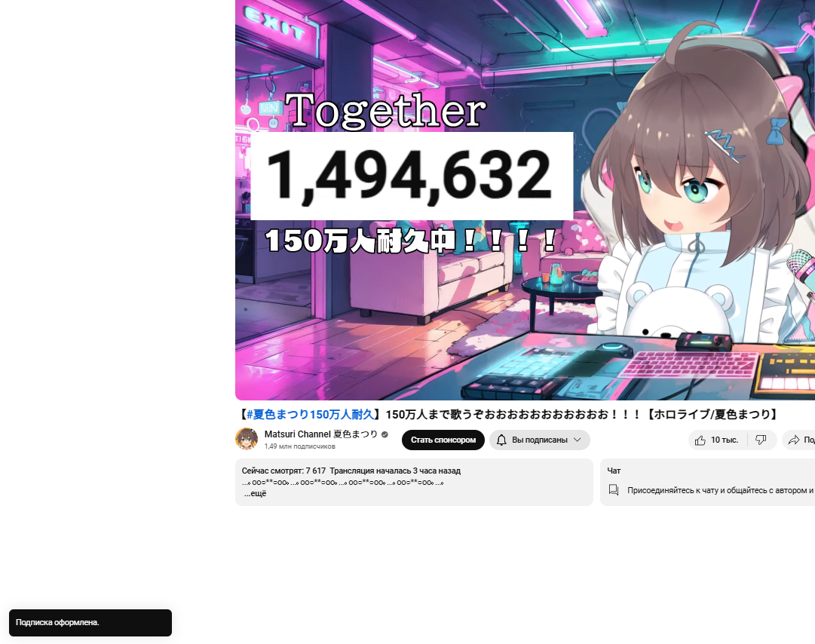The width and height of the screenshot is (815, 644).
Task: Click the 10 тыс. likes count
Action: click(x=725, y=440)
